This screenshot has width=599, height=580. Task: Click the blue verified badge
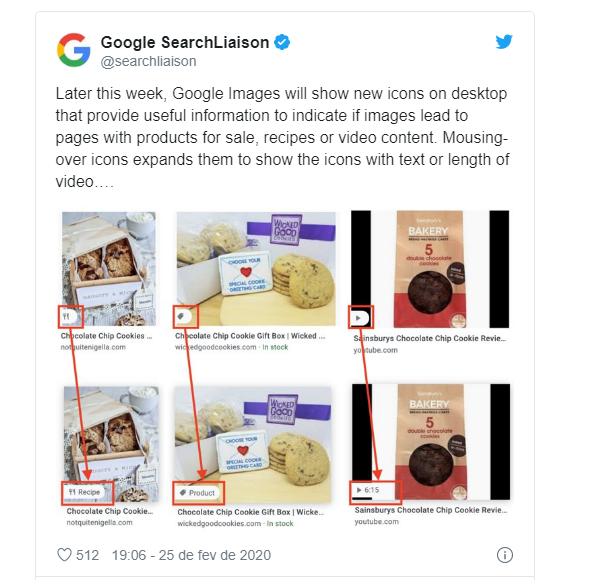pyautogui.click(x=282, y=42)
